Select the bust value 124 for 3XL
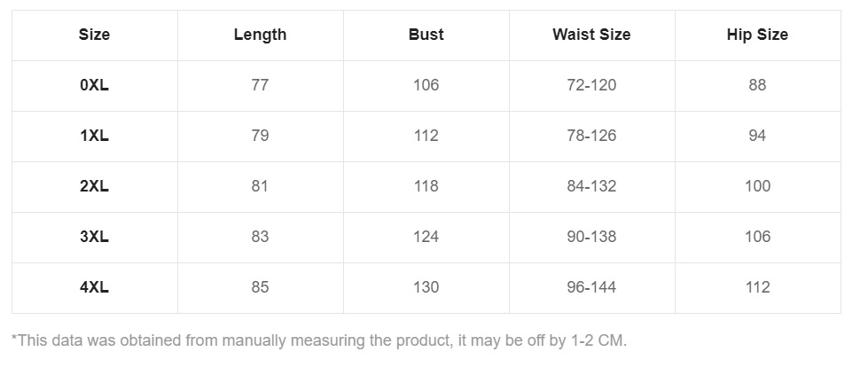Screen dimensions: 868x383 coord(426,237)
